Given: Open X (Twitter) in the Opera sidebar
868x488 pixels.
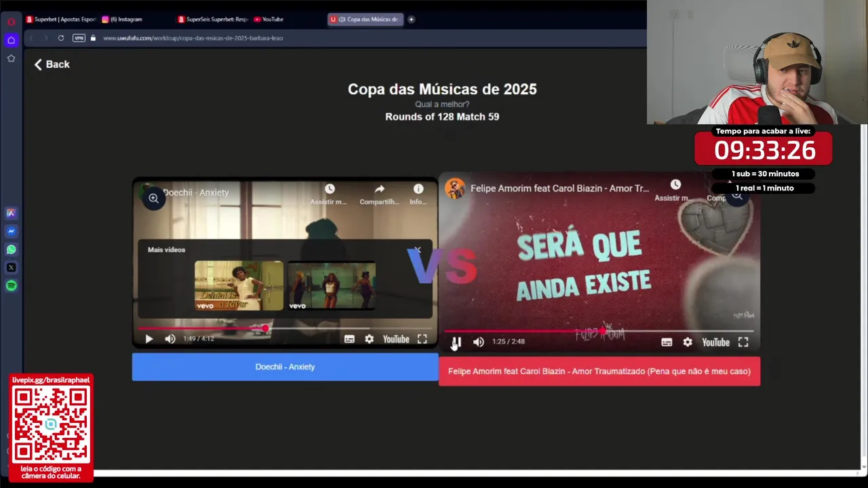Looking at the screenshot, I should click(11, 268).
